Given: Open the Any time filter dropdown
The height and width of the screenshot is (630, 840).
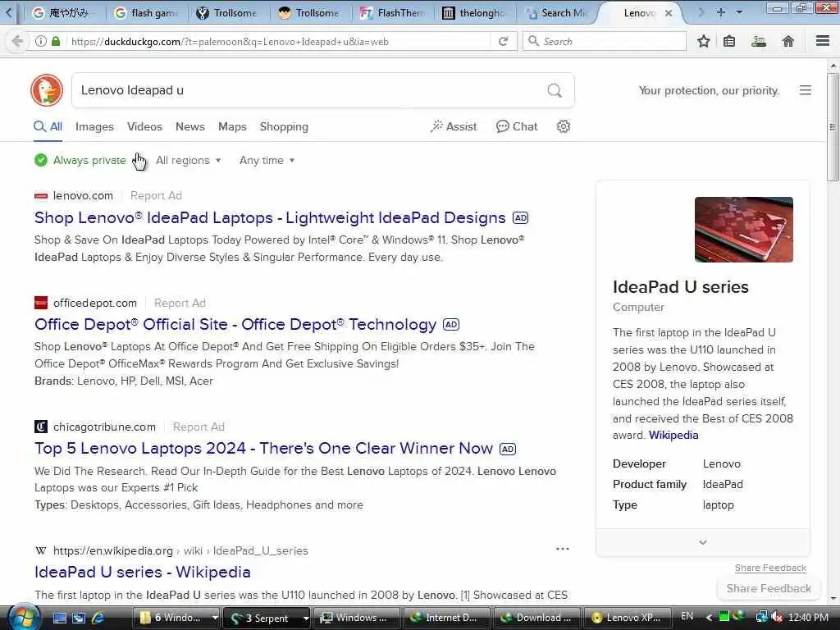Looking at the screenshot, I should [267, 160].
